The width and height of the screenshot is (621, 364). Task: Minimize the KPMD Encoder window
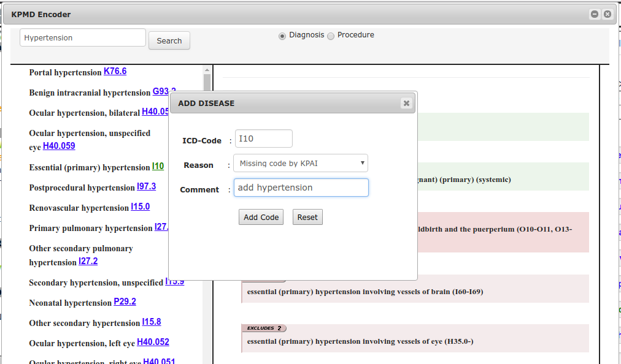point(594,14)
